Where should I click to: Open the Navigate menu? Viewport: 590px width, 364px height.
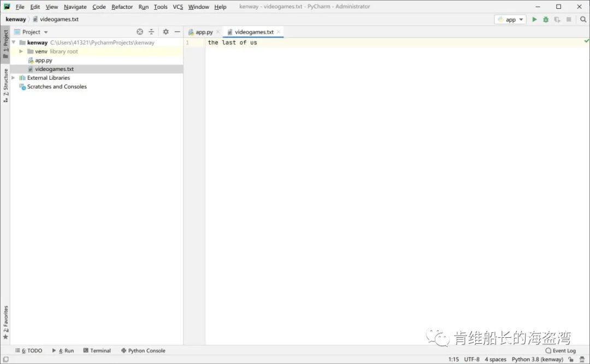pyautogui.click(x=75, y=7)
